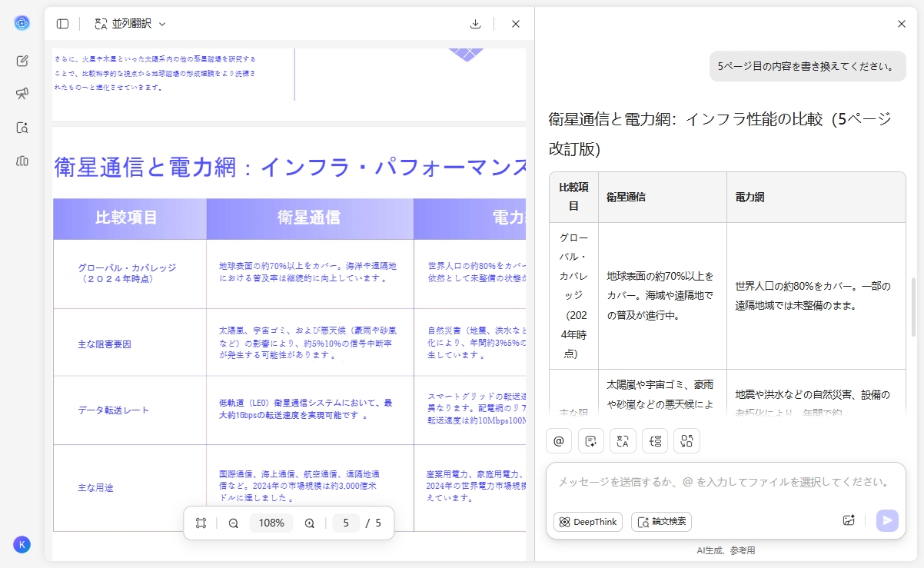
Task: Click the user avatar K
Action: coord(22,544)
